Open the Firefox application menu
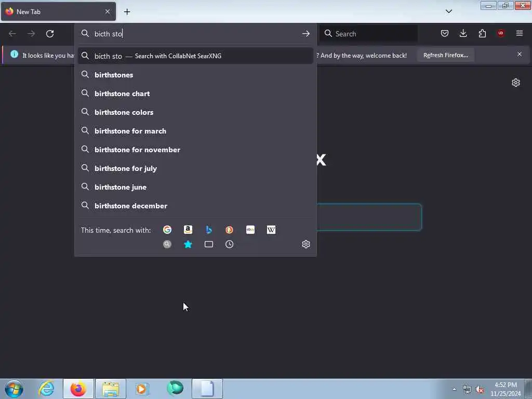 pyautogui.click(x=520, y=33)
